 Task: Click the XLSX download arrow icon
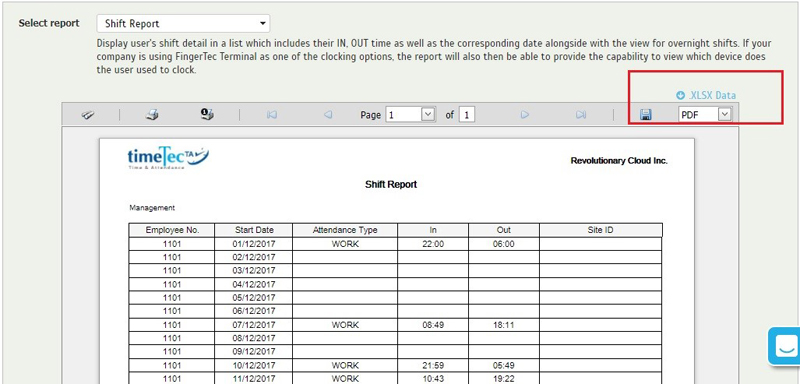click(681, 95)
